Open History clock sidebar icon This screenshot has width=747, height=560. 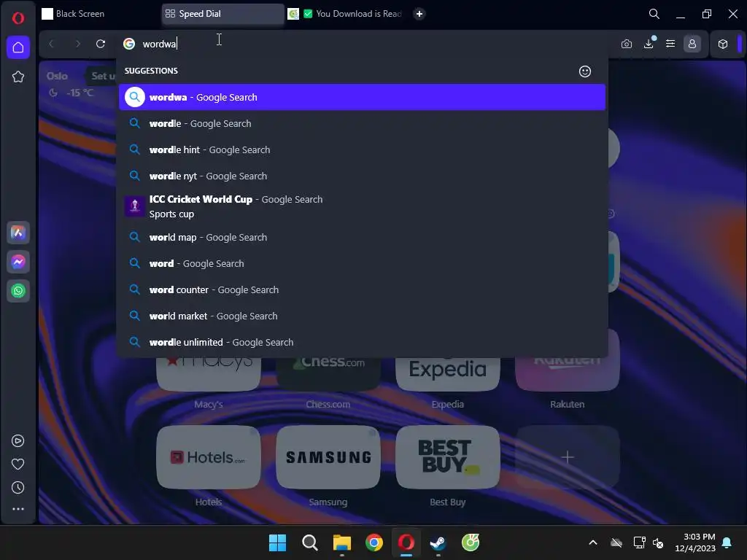pos(18,487)
